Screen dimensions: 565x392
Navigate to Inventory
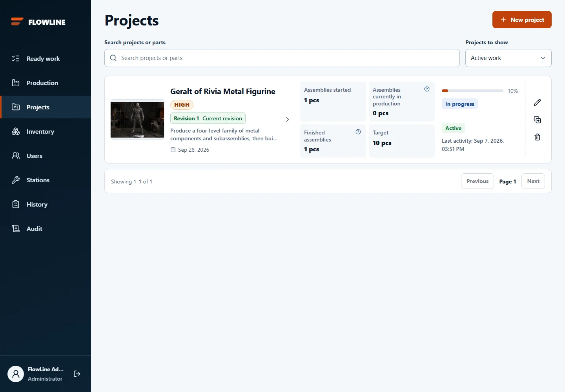coord(46,131)
